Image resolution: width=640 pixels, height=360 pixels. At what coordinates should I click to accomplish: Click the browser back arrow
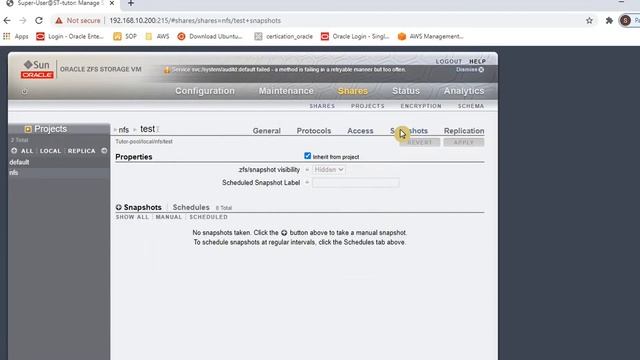pos(7,20)
